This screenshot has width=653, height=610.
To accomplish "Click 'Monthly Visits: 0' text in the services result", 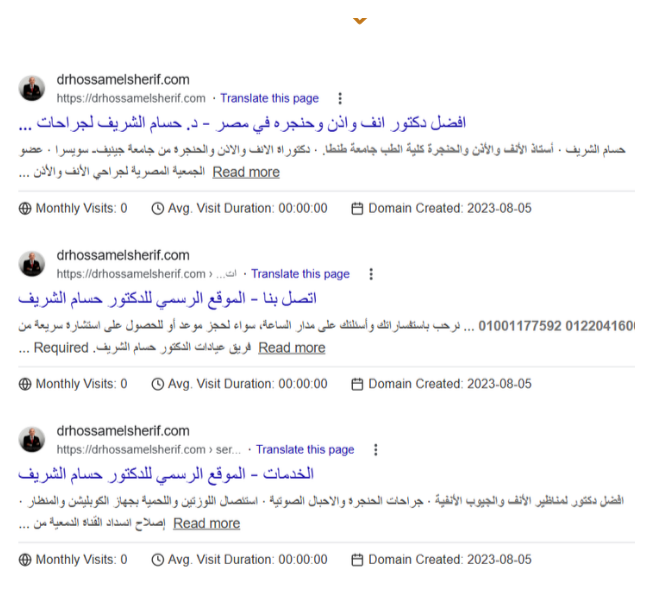I will click(82, 560).
